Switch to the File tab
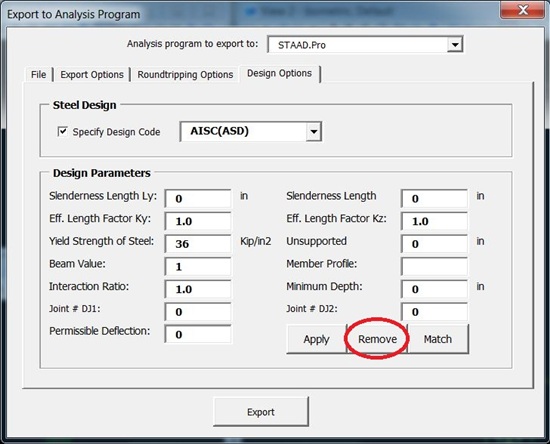 [x=39, y=75]
